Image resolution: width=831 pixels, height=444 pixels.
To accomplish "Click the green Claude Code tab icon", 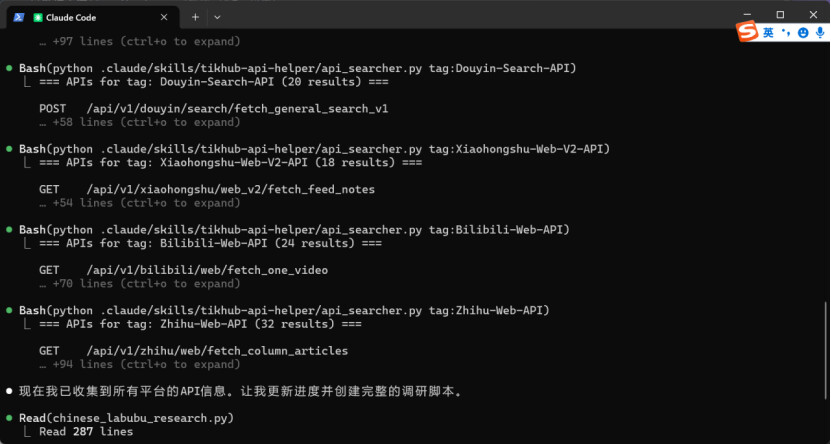I will click(x=38, y=17).
